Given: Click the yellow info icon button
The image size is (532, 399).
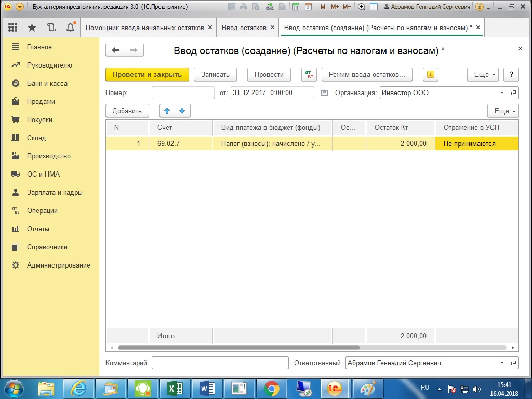Looking at the screenshot, I should coord(430,74).
